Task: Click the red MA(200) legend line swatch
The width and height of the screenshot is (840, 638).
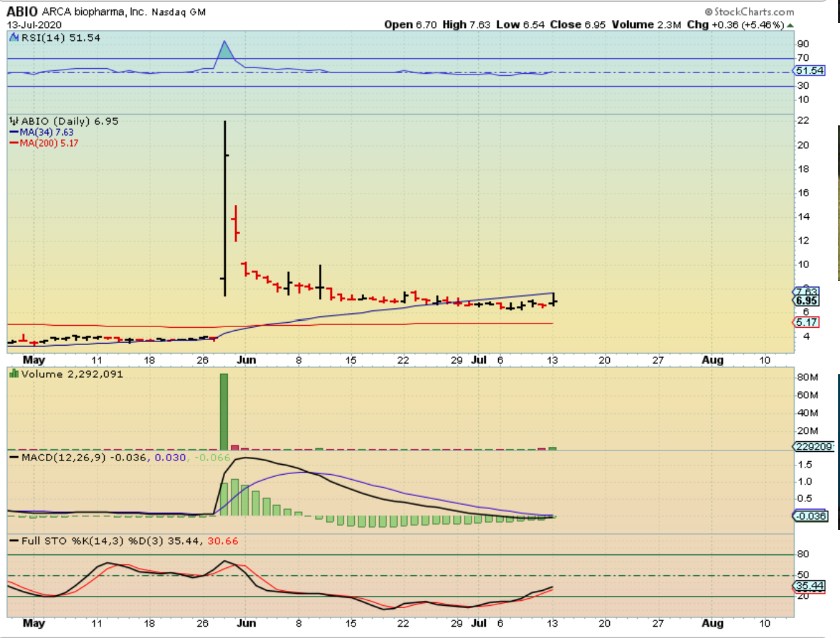Action: click(14, 143)
